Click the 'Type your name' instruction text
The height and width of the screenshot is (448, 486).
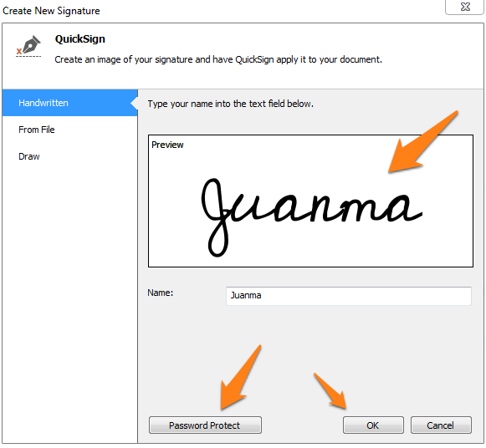click(x=230, y=104)
